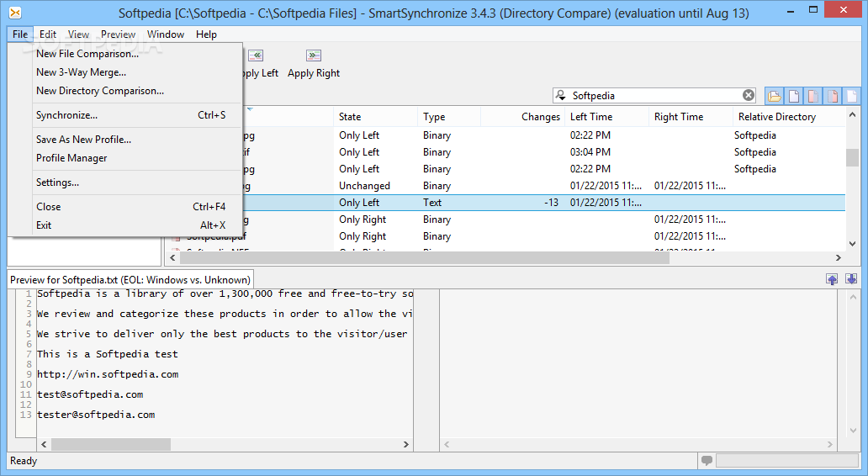Viewport: 868px width, 476px height.
Task: Choose Save As New Profile...
Action: pos(125,140)
